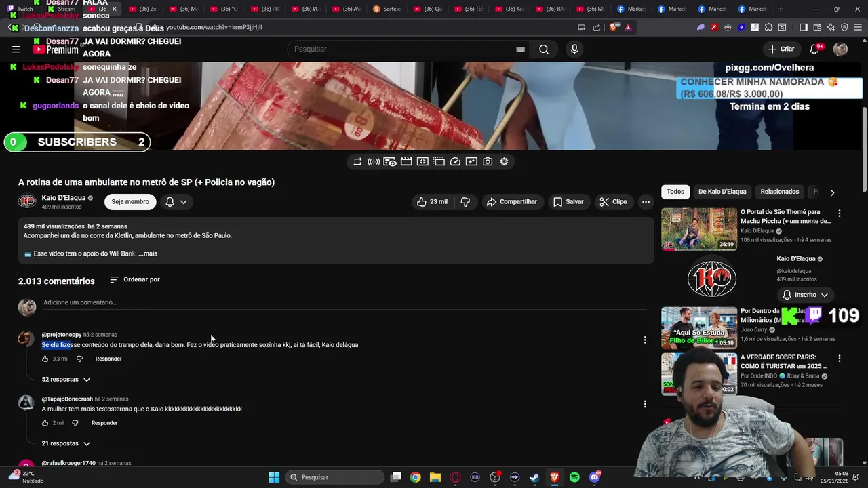This screenshot has height=488, width=868.
Task: Open the Windows Start menu
Action: (274, 477)
